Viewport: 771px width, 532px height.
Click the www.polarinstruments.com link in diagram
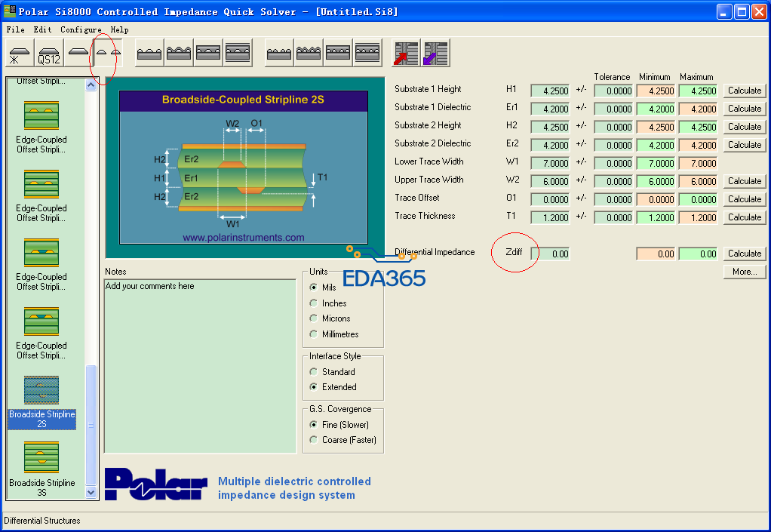click(244, 238)
